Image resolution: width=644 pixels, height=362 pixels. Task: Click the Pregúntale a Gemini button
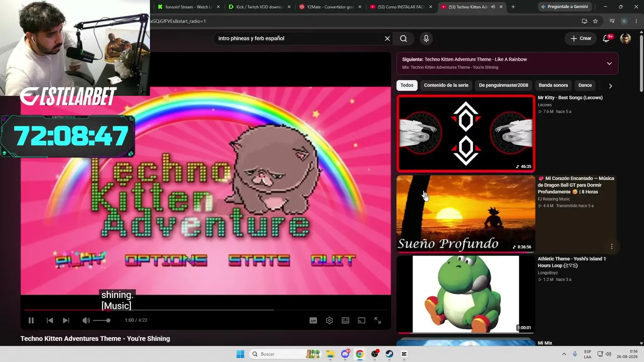(565, 7)
